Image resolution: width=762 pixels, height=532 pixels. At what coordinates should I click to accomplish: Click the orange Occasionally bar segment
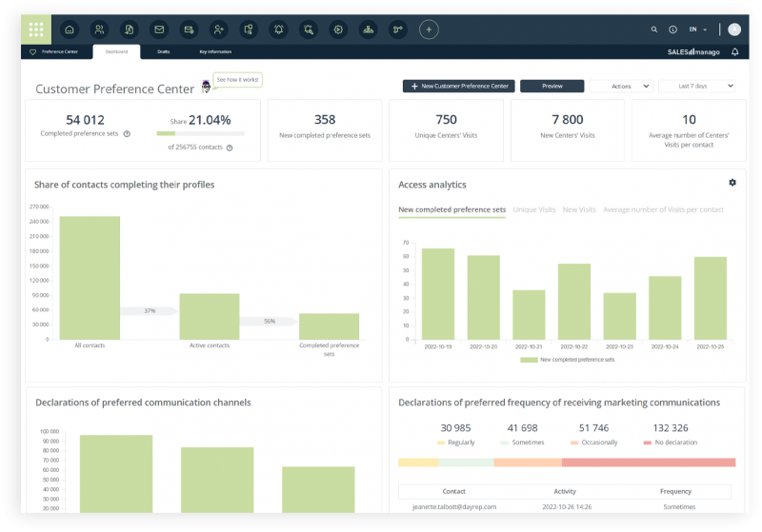tap(528, 463)
